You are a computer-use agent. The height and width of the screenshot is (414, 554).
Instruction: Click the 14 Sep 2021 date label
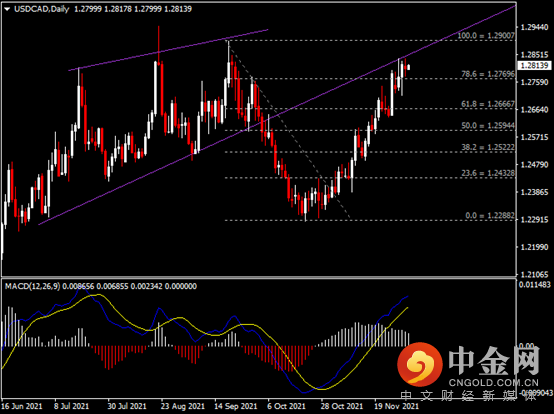point(236,406)
